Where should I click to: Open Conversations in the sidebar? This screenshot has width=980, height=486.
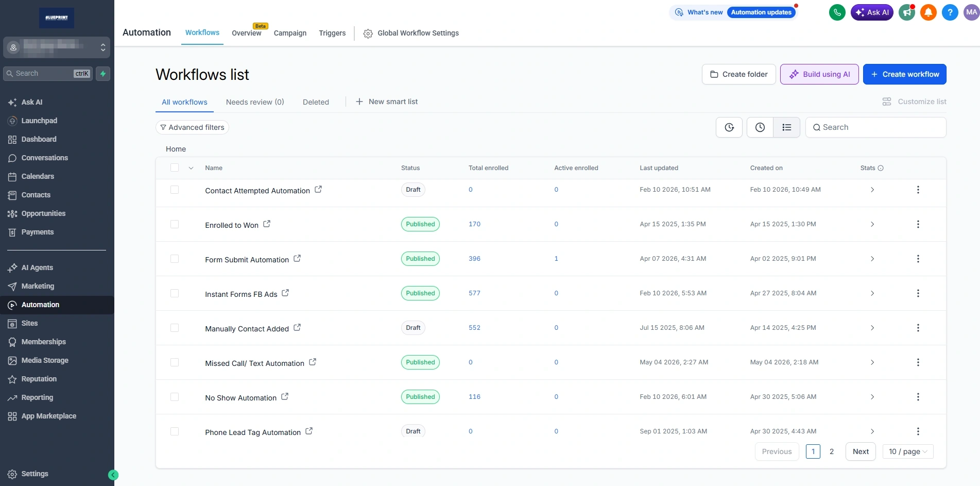(44, 158)
